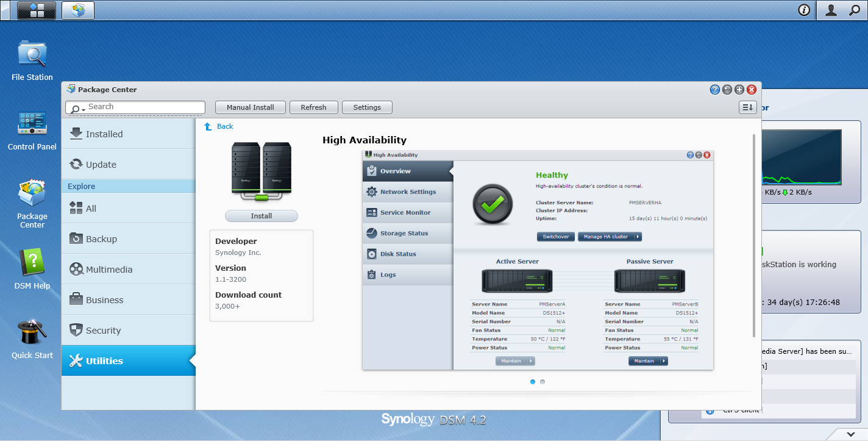Expand the widget panel bottom chevron
The image size is (868, 441).
point(852,434)
